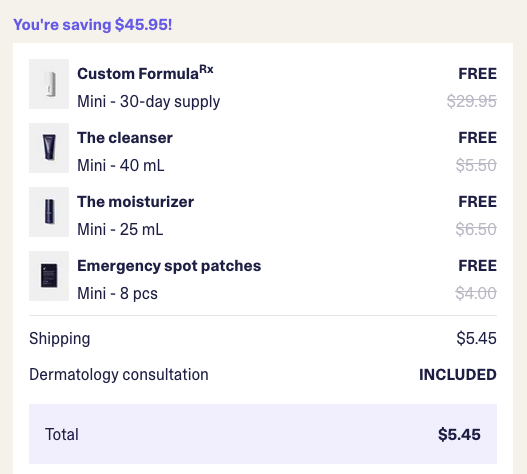Select the Custom Formula Rx title

tap(145, 73)
